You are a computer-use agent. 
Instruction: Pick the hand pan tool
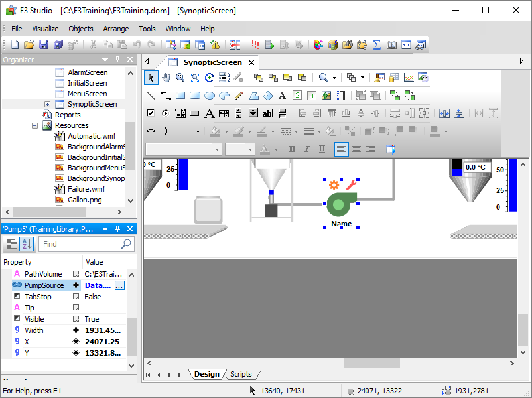tap(166, 78)
